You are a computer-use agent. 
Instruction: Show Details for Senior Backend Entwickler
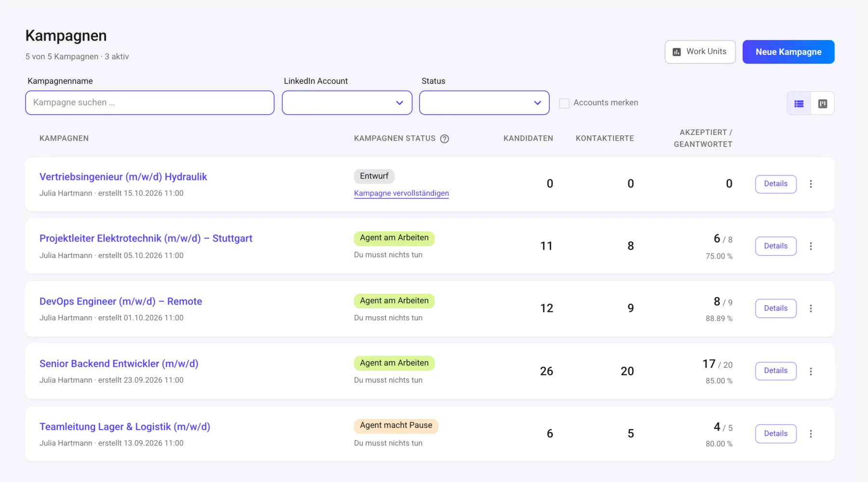(775, 371)
